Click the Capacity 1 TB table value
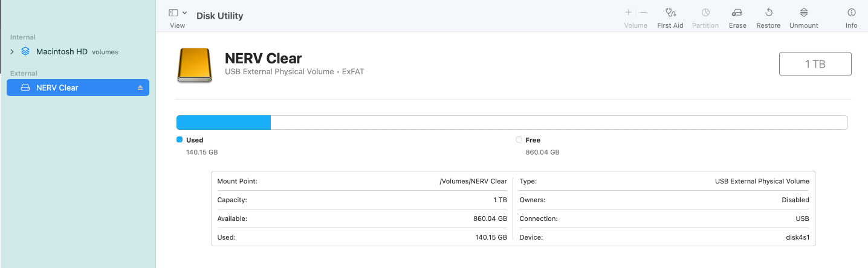Image resolution: width=868 pixels, height=268 pixels. (x=499, y=200)
